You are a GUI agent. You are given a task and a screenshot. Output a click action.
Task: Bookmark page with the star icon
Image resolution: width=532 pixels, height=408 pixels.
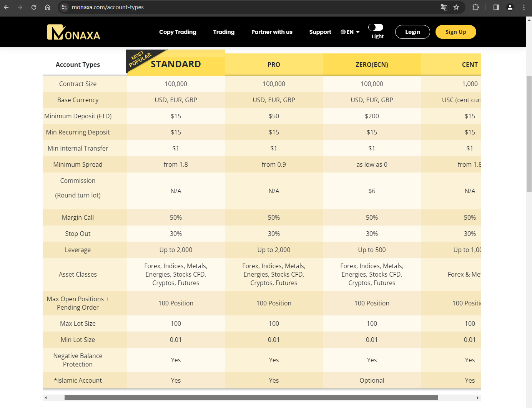pos(456,7)
